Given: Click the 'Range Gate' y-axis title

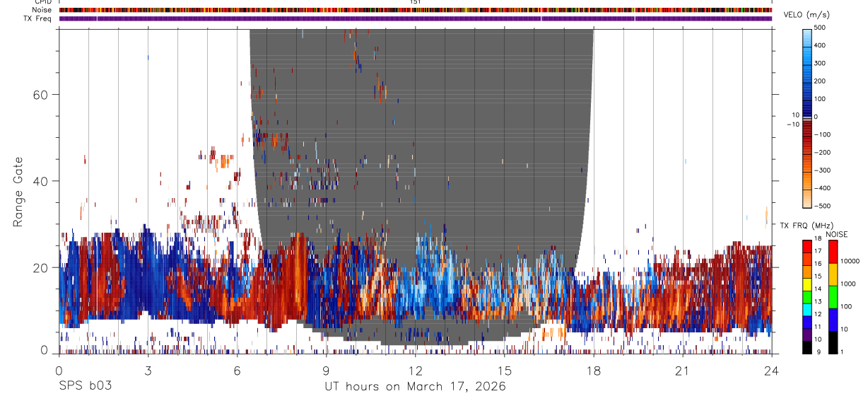Looking at the screenshot, I should click(x=18, y=192).
